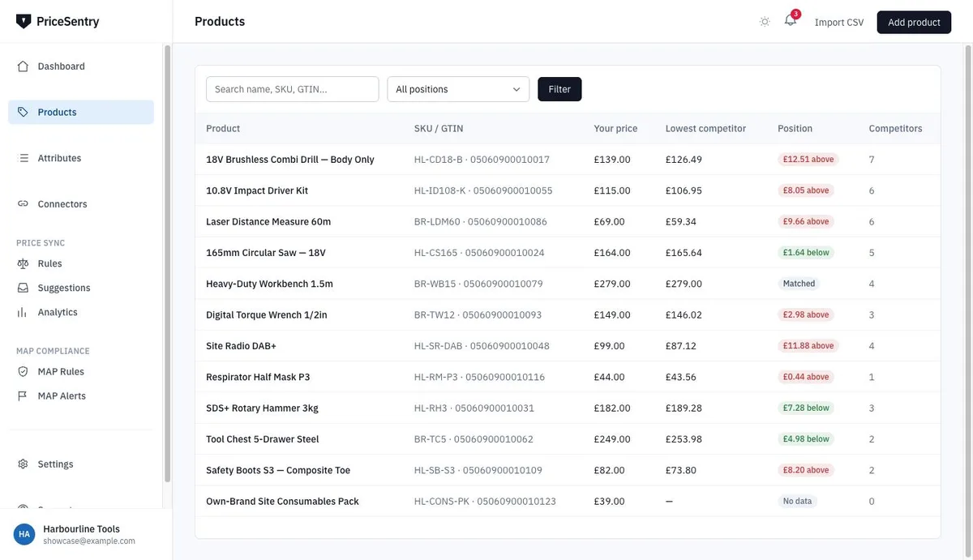Click 'Digital Torque Wrench 1/2in' name
Screen dimensions: 973x560
(267, 314)
